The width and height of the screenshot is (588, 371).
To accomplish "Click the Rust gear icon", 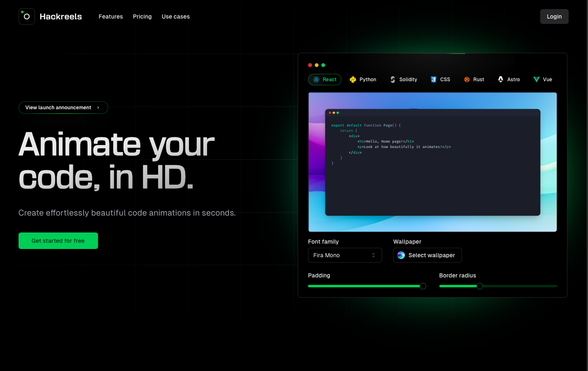I will [467, 80].
